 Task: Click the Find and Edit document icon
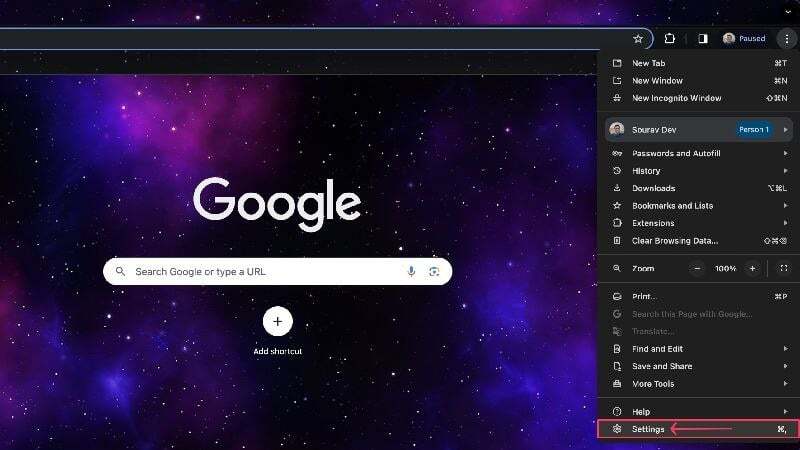click(617, 349)
